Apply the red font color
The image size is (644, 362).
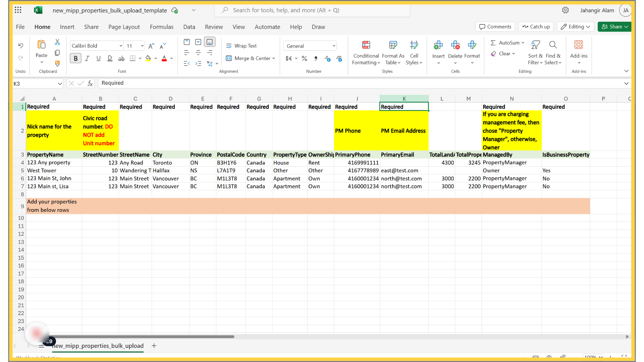(x=164, y=58)
